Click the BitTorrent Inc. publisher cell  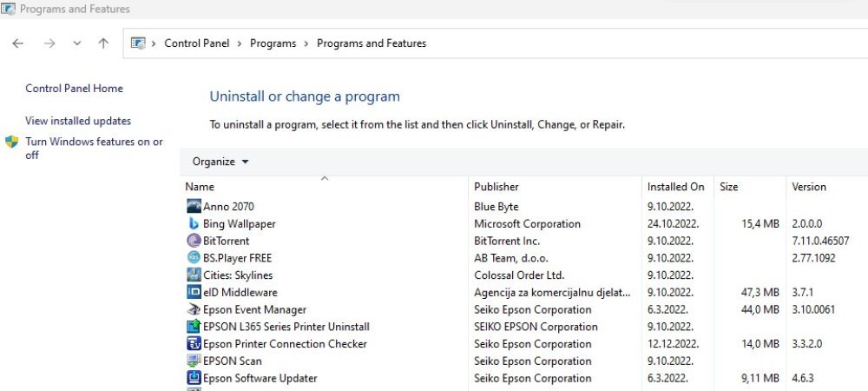tap(507, 241)
